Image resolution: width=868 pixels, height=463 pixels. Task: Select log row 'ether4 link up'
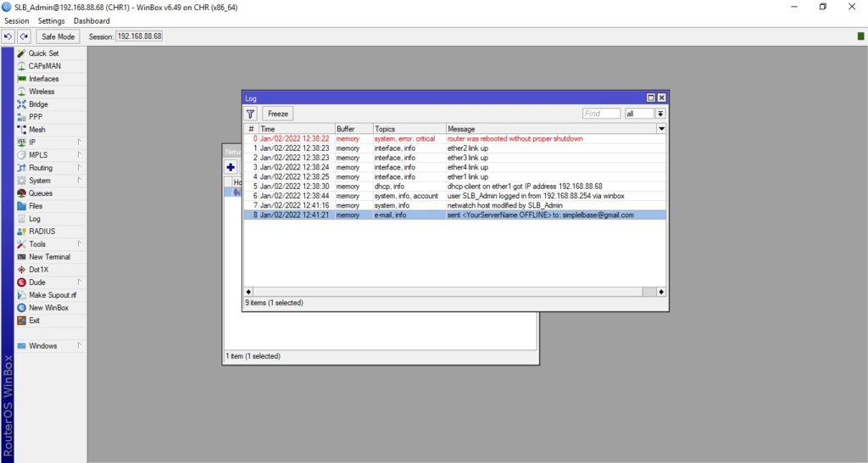454,167
